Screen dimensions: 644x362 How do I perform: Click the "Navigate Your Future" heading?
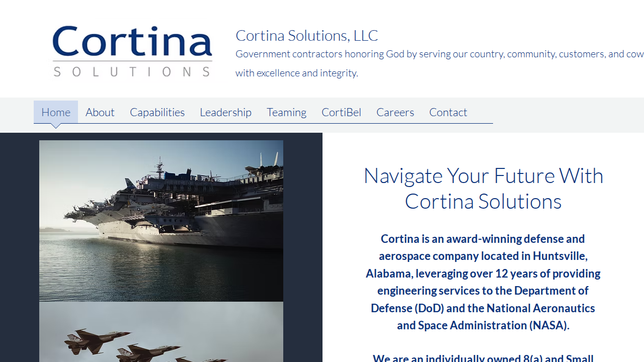[483, 188]
